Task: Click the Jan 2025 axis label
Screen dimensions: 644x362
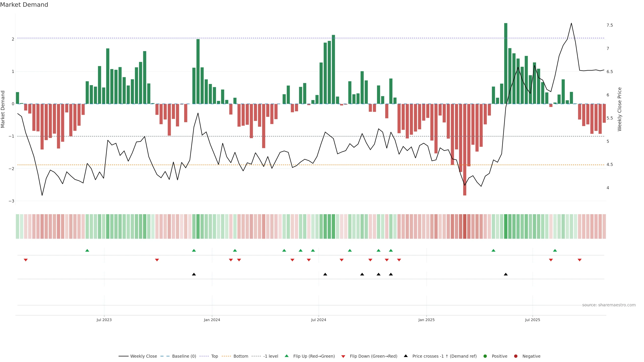Action: coord(426,320)
